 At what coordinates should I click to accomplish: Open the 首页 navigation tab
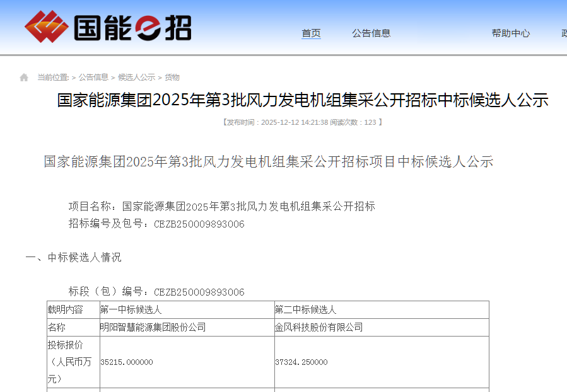pyautogui.click(x=311, y=33)
